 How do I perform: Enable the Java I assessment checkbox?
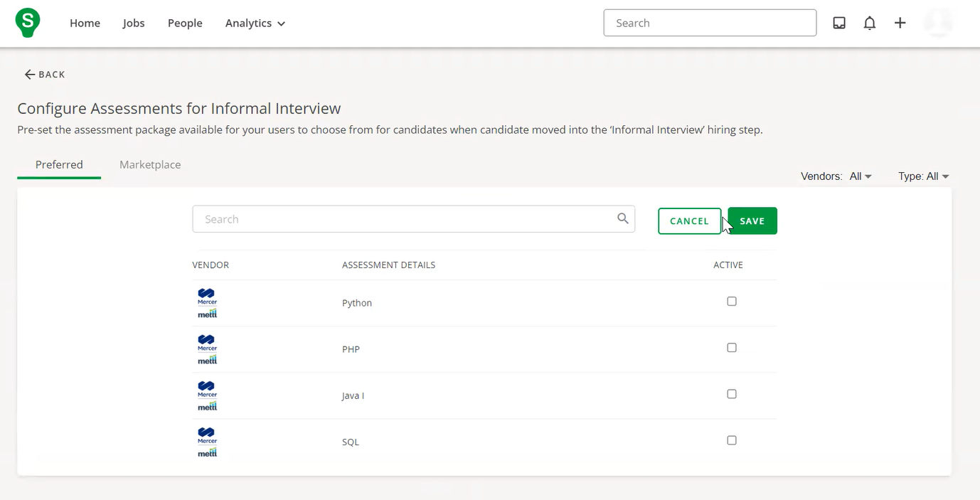(732, 394)
